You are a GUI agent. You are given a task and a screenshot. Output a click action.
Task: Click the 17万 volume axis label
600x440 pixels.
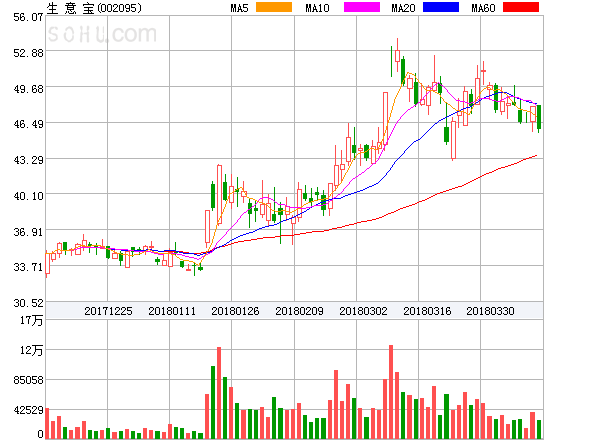pos(32,320)
